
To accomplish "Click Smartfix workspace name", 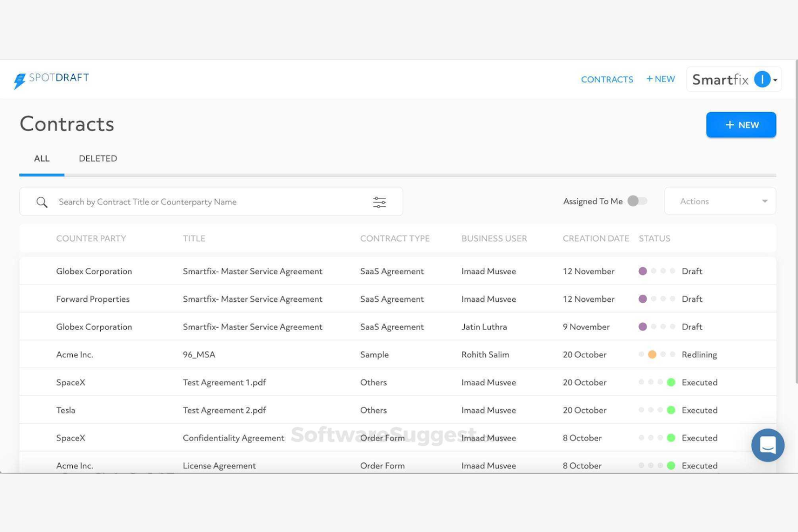I will pyautogui.click(x=720, y=80).
